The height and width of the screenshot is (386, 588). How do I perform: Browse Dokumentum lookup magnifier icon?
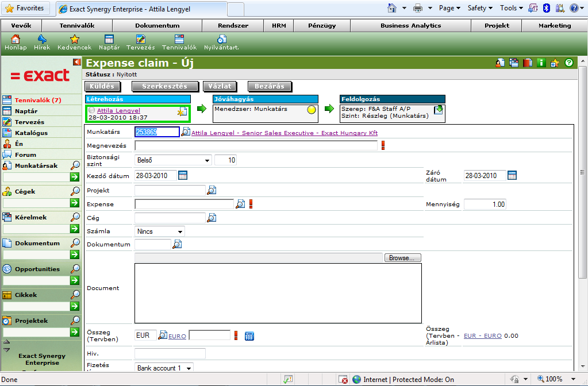(x=177, y=244)
